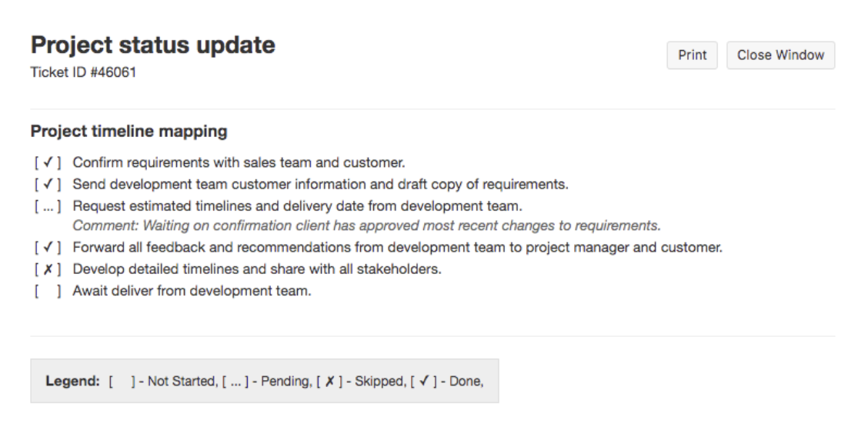Click the Develop detailed timelines task text
Screen dimensions: 868x437
pyautogui.click(x=257, y=269)
